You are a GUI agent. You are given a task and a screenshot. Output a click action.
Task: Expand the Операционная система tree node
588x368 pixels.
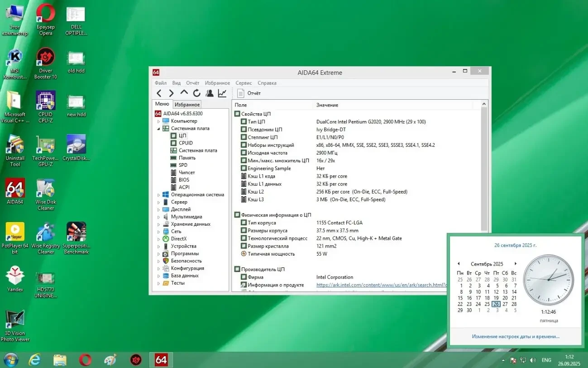pyautogui.click(x=158, y=195)
